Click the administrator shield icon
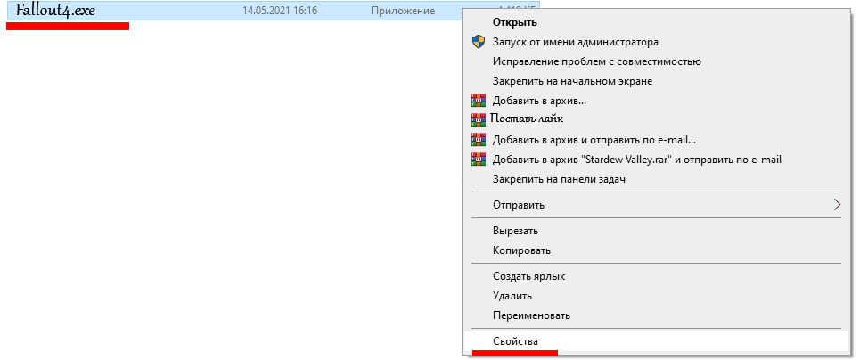The width and height of the screenshot is (868, 360). 479,42
